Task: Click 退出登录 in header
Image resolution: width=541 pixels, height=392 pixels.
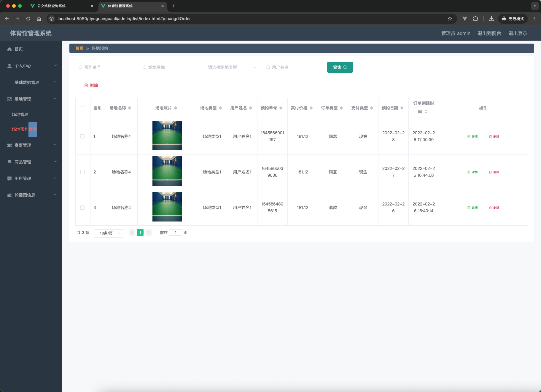Action: pyautogui.click(x=518, y=34)
